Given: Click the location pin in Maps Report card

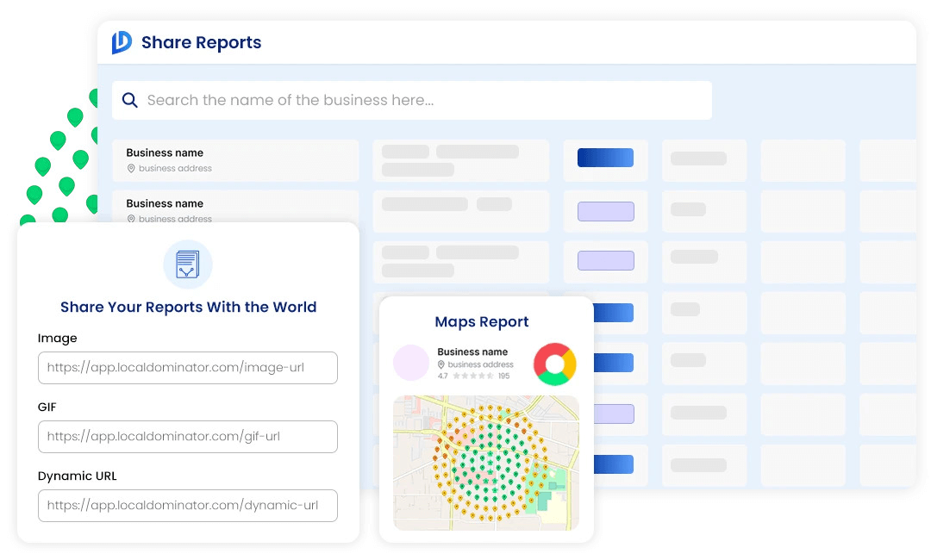Looking at the screenshot, I should pos(441,365).
